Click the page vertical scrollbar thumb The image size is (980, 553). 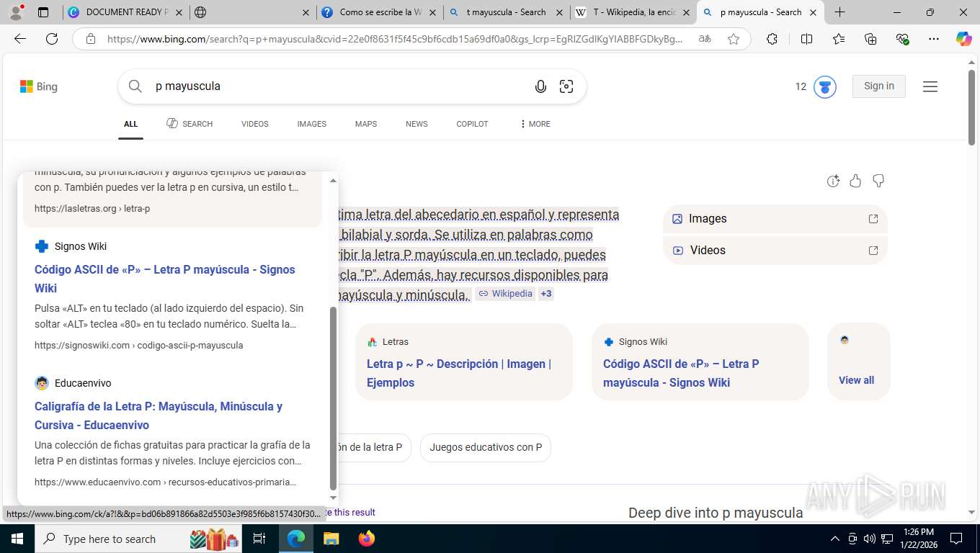click(x=972, y=107)
